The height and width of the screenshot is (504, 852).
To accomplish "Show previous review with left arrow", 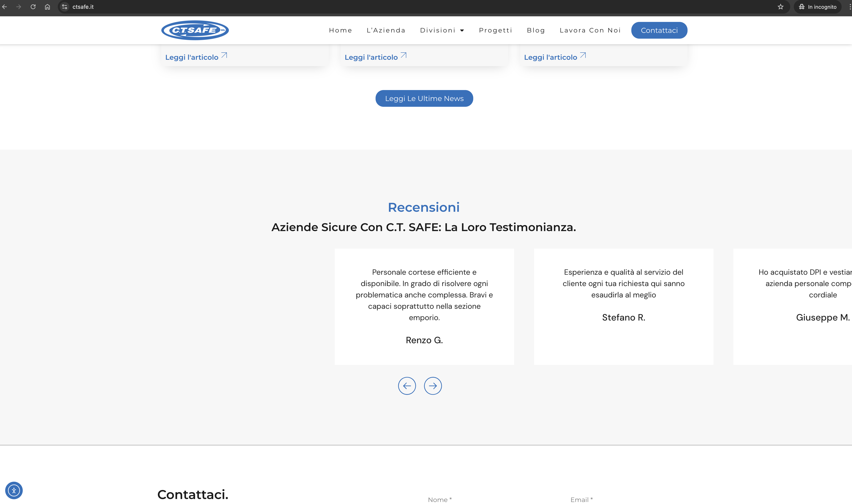I will point(407,386).
